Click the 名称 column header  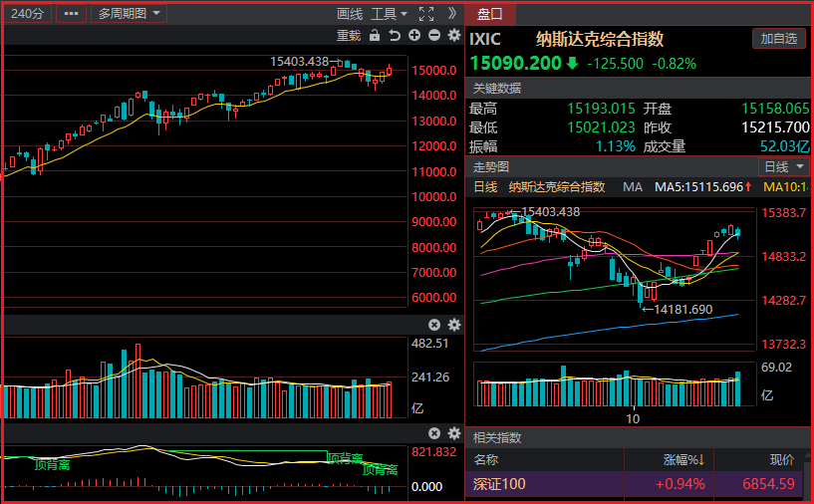(x=485, y=460)
